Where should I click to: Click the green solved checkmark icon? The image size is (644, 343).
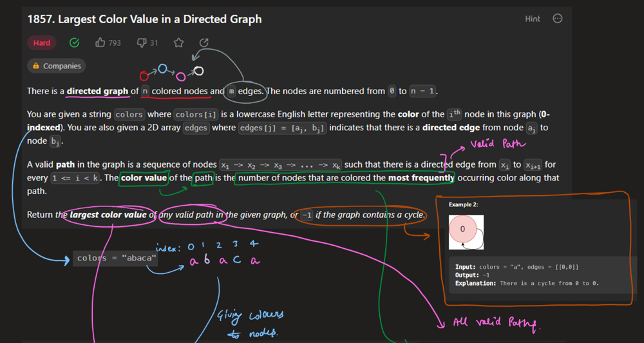pyautogui.click(x=75, y=43)
